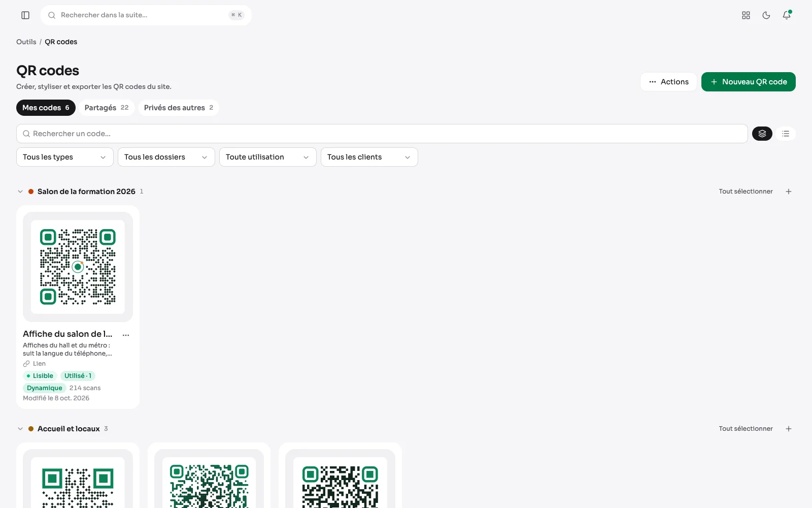Open Tous les types dropdown
This screenshot has height=508, width=812.
pyautogui.click(x=65, y=157)
